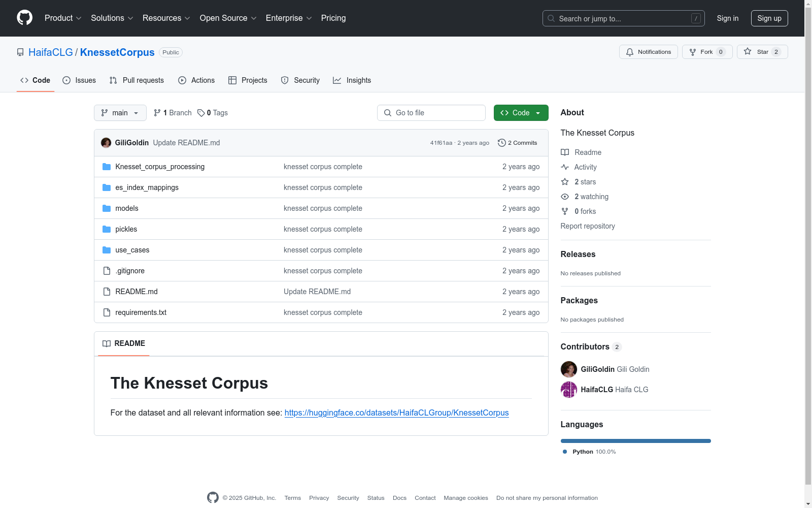The height and width of the screenshot is (508, 812).
Task: Click the commit history clock icon
Action: pyautogui.click(x=502, y=143)
